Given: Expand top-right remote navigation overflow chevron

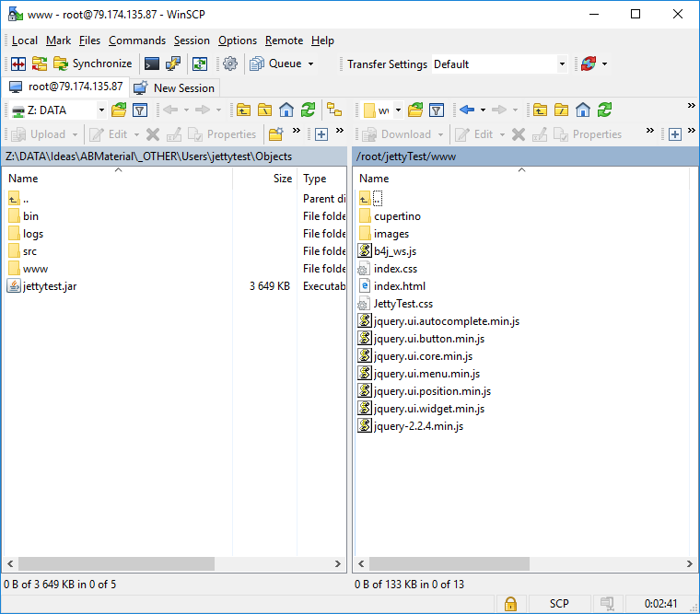Looking at the screenshot, I should click(691, 105).
